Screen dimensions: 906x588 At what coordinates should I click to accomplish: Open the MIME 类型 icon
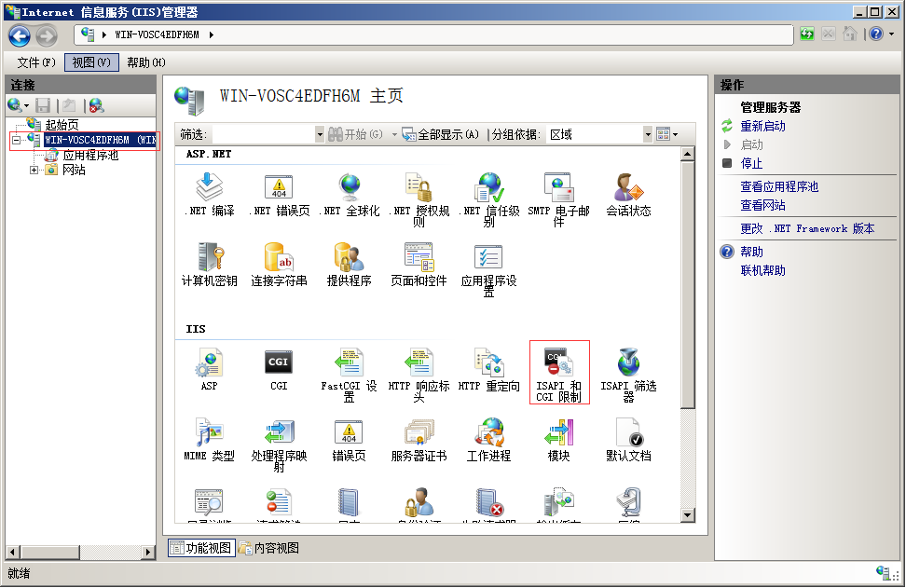click(x=209, y=433)
